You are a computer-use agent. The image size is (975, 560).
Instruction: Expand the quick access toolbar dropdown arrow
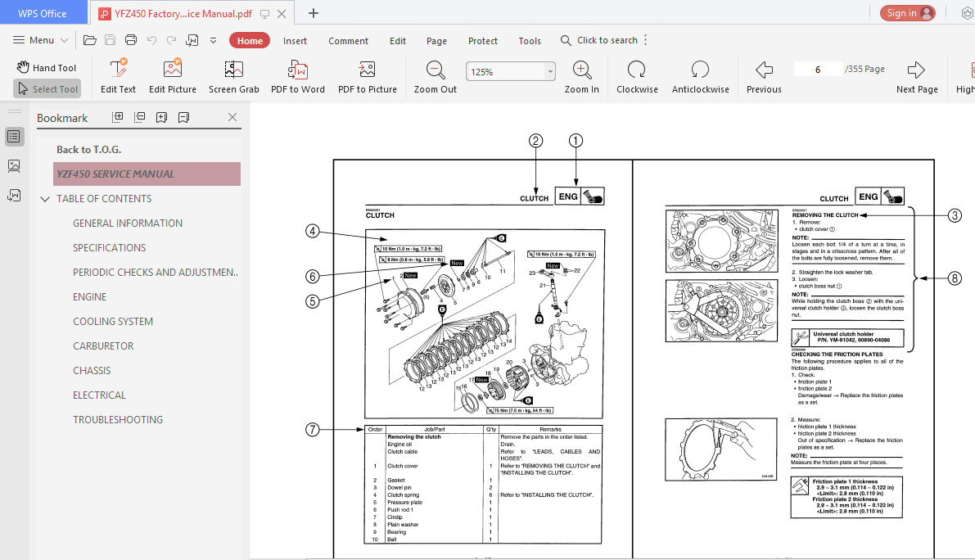(214, 40)
